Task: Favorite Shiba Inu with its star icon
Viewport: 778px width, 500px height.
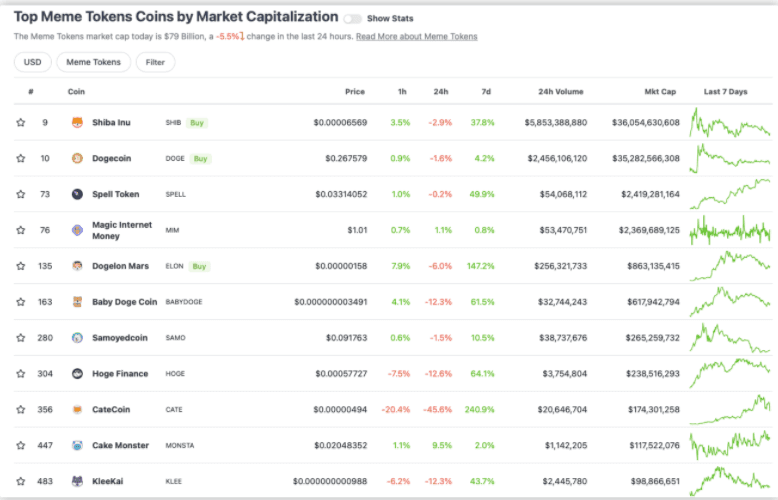Action: (20, 123)
